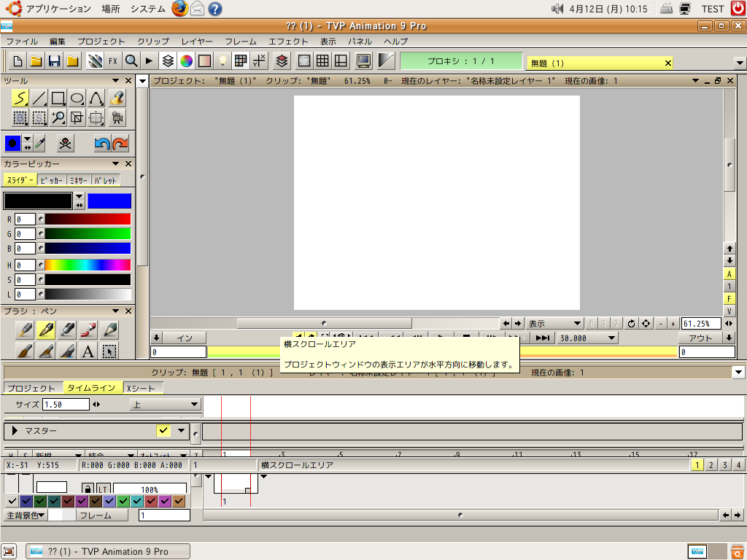
Task: Select the paint bucket fill tool
Action: 117,98
